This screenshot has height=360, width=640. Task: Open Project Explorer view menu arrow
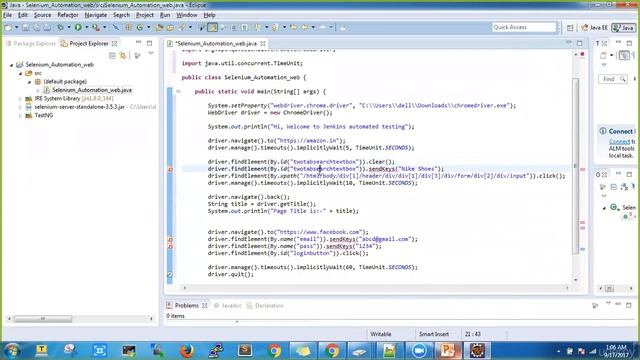(151, 54)
